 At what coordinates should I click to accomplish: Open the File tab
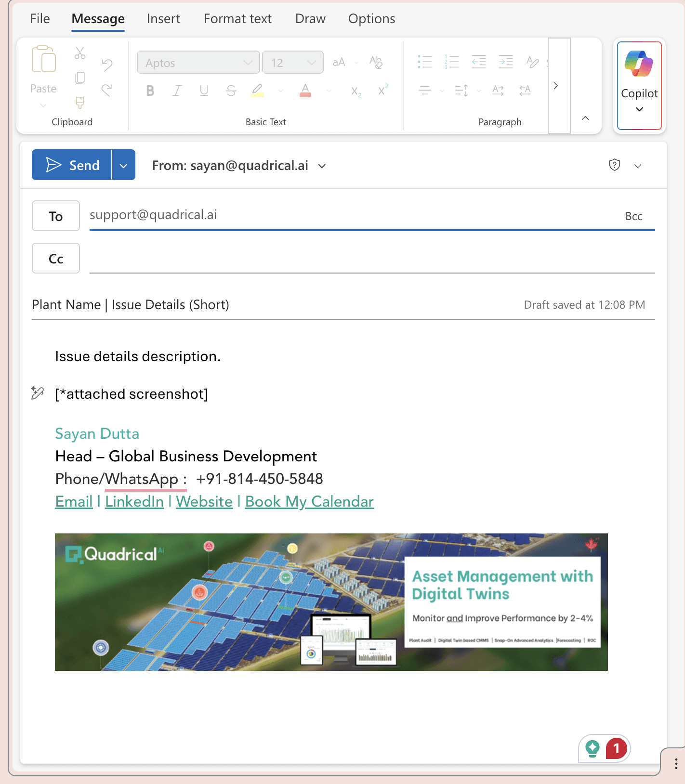[x=40, y=19]
